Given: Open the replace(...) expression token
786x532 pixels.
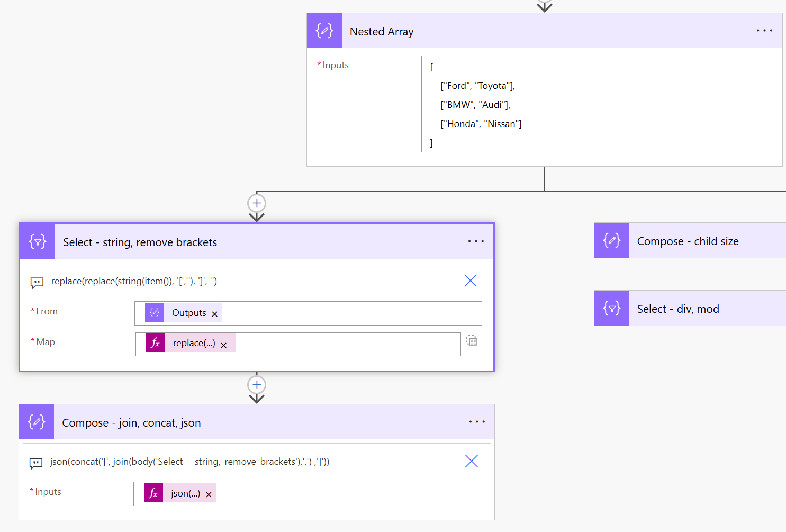Looking at the screenshot, I should tap(193, 343).
